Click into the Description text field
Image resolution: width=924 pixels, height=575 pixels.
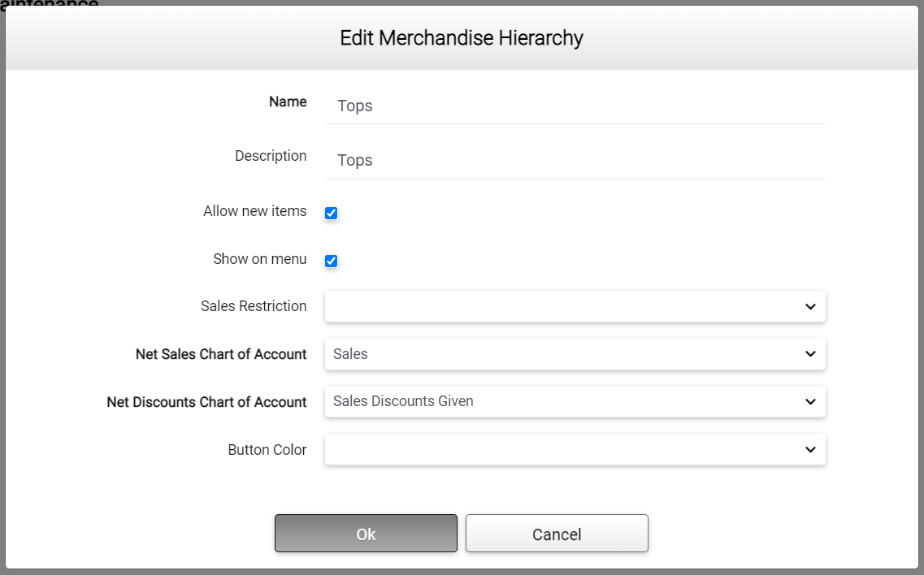click(574, 161)
